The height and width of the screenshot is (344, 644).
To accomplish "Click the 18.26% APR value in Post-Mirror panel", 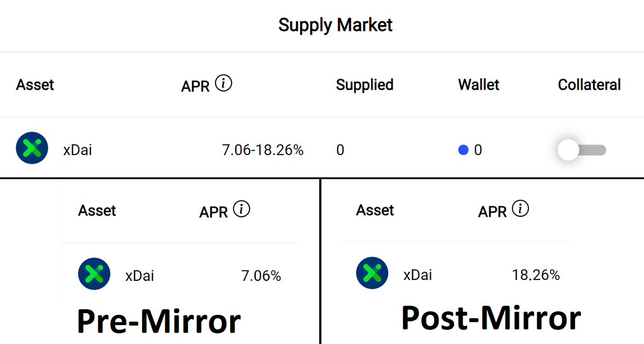I will click(x=536, y=275).
